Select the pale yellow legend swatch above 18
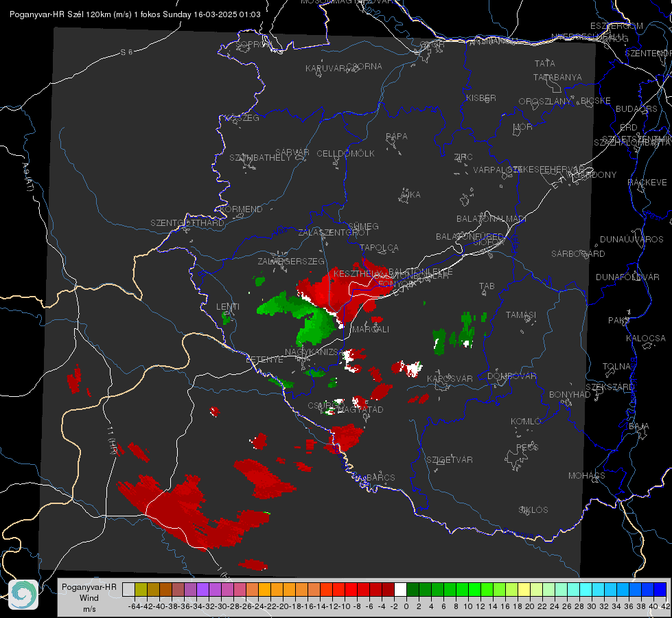This screenshot has height=618, width=672. (x=524, y=590)
